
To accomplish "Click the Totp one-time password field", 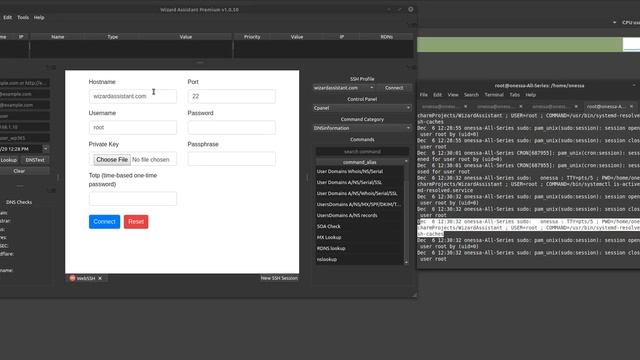I will point(133,198).
